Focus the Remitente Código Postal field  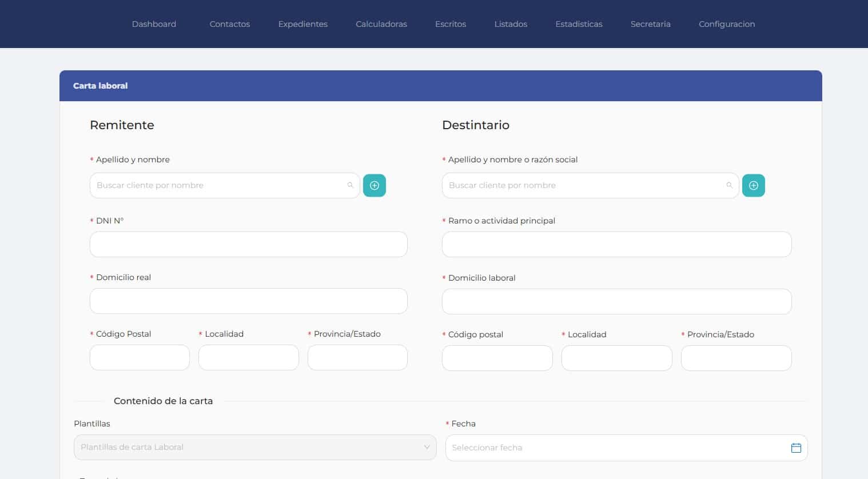pyautogui.click(x=140, y=357)
